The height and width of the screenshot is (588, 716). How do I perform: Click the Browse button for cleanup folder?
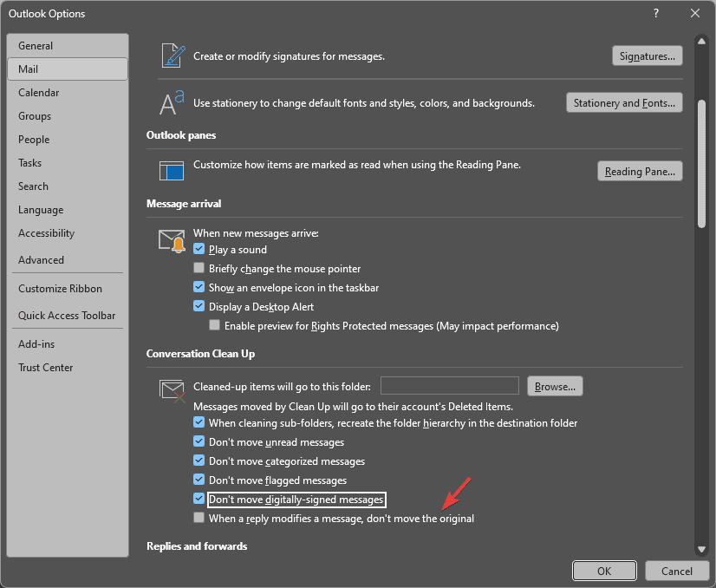555,387
